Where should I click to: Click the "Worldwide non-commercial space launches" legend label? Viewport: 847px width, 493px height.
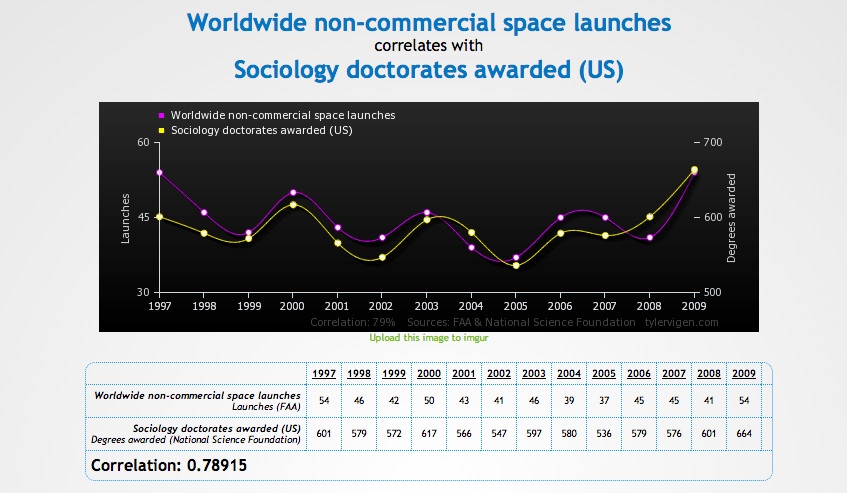pos(283,115)
